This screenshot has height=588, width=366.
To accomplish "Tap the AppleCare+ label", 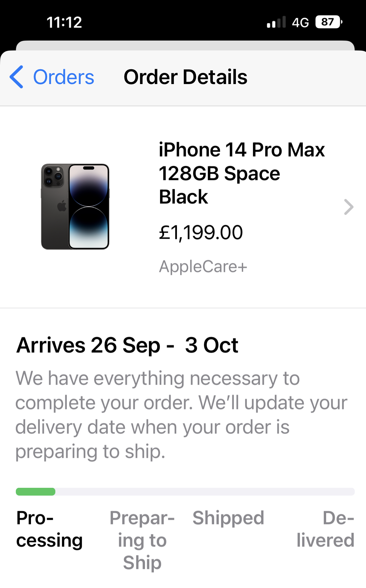I will [203, 266].
